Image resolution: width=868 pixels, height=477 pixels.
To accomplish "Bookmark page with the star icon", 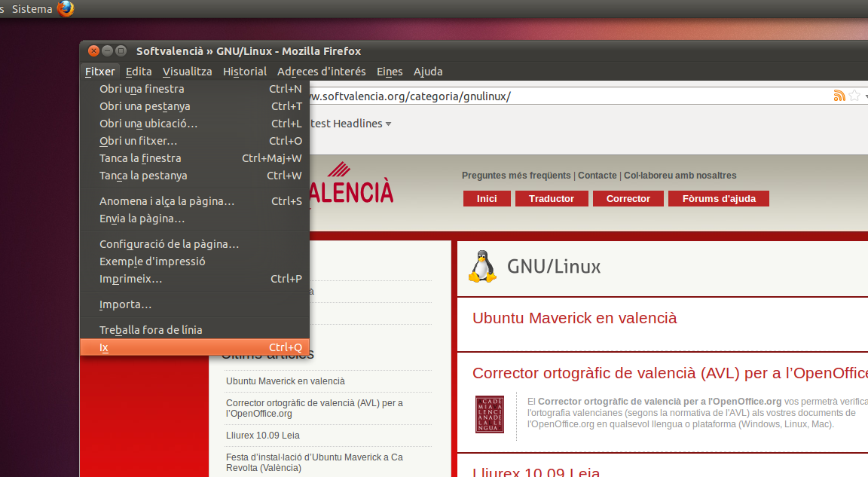I will pyautogui.click(x=854, y=96).
